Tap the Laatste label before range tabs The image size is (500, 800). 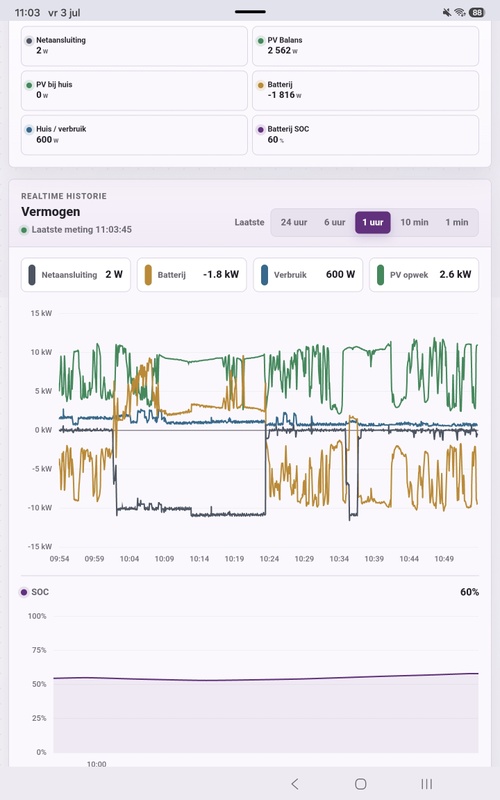(249, 222)
